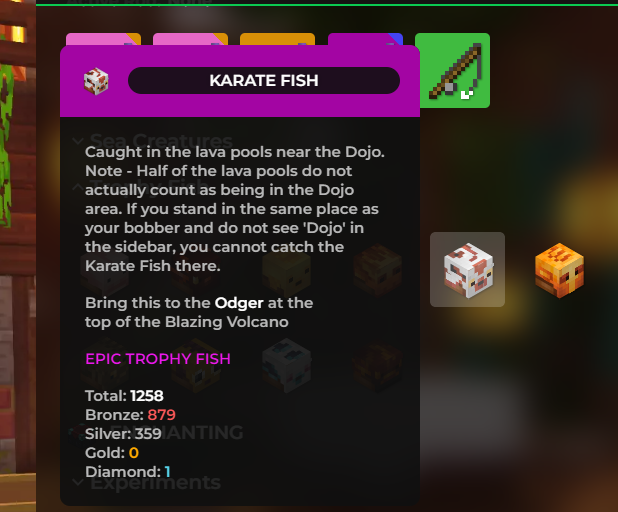This screenshot has width=618, height=512.
Task: Open the first pink item tile
Action: click(x=103, y=39)
